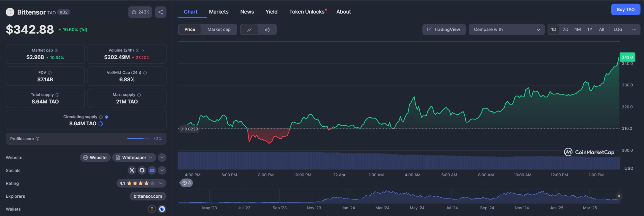The width and height of the screenshot is (644, 216).
Task: Open Market cap info tooltip icon
Action: click(57, 50)
